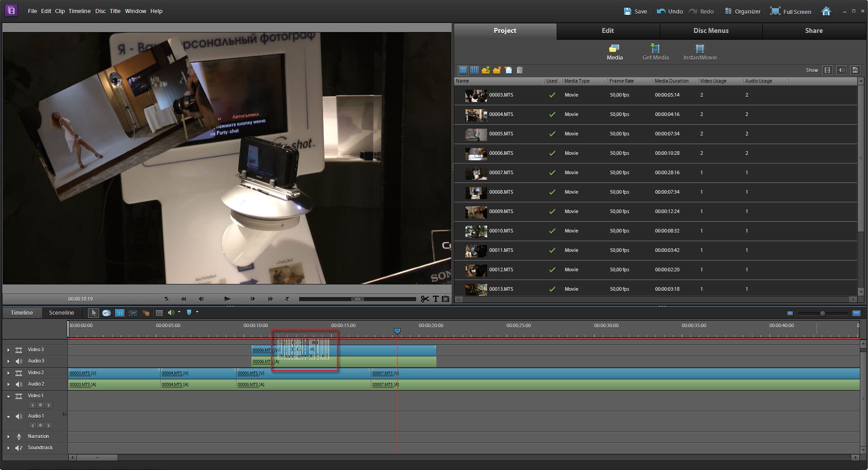Click the Organizer button
The image size is (868, 470).
click(742, 11)
